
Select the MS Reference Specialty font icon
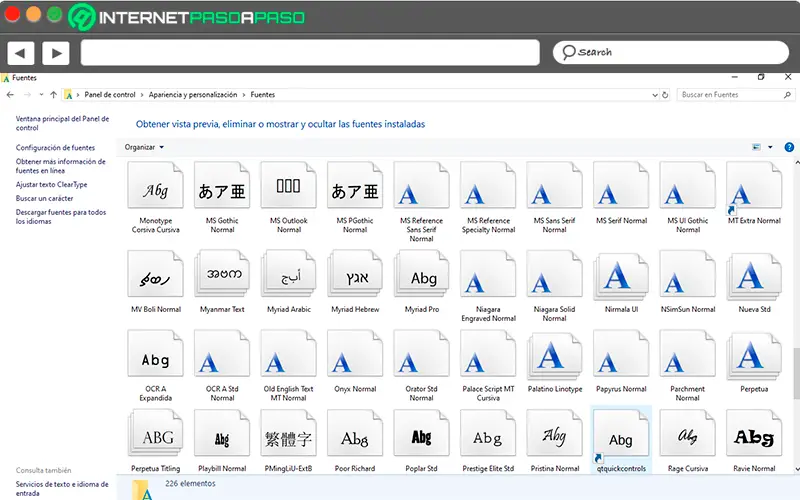pos(488,185)
